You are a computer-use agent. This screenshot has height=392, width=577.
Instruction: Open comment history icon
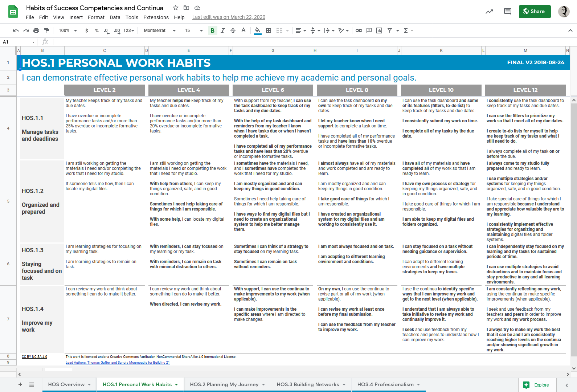[x=507, y=12]
